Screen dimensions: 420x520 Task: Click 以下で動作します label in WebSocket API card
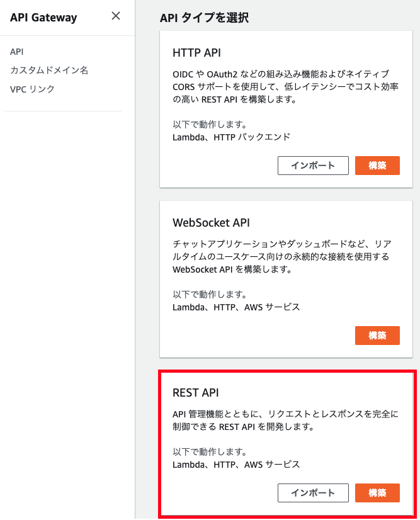pyautogui.click(x=210, y=294)
